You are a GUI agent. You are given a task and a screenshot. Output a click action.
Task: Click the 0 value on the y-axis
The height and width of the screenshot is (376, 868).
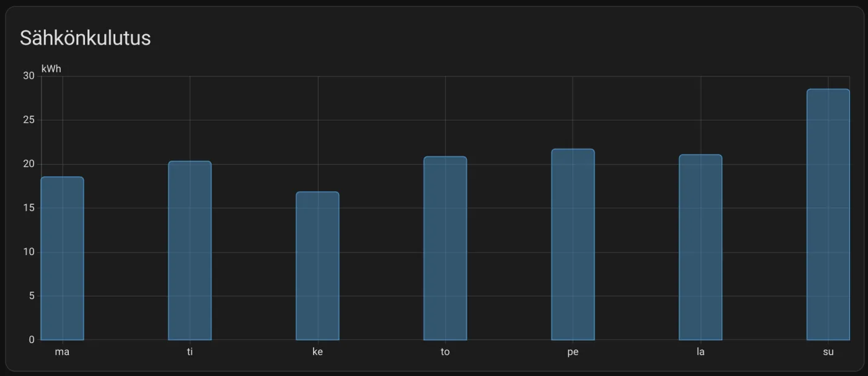click(x=31, y=340)
